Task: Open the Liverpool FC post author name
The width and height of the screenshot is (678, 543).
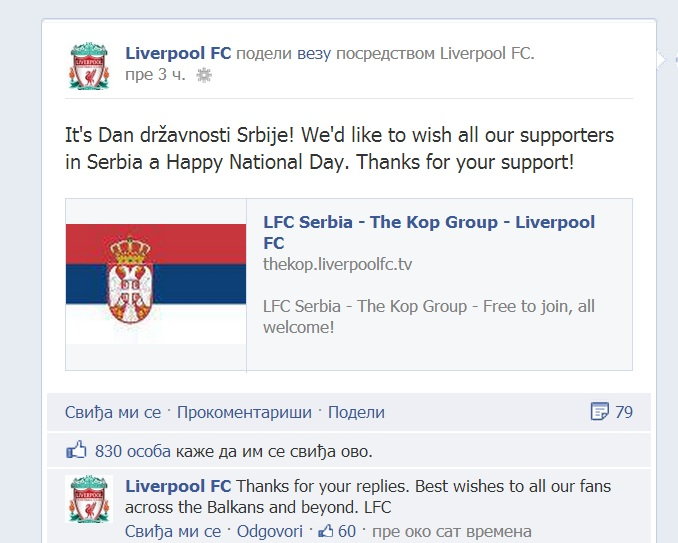Action: click(x=178, y=53)
